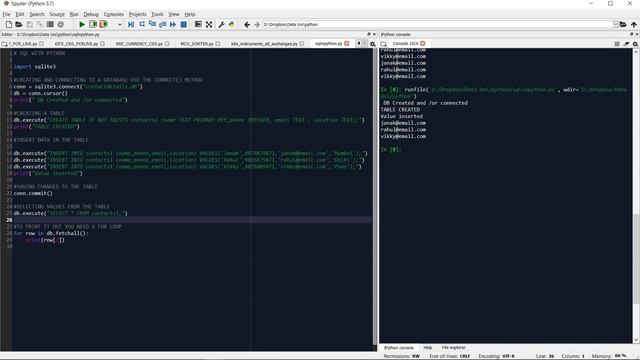
Task: Start debugging the file with the debug icon
Action: tap(131, 24)
